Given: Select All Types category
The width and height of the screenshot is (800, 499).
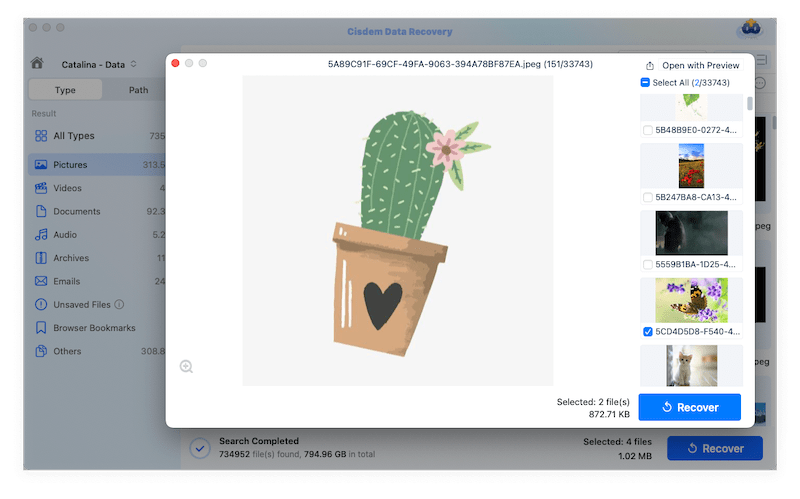Looking at the screenshot, I should coord(97,136).
